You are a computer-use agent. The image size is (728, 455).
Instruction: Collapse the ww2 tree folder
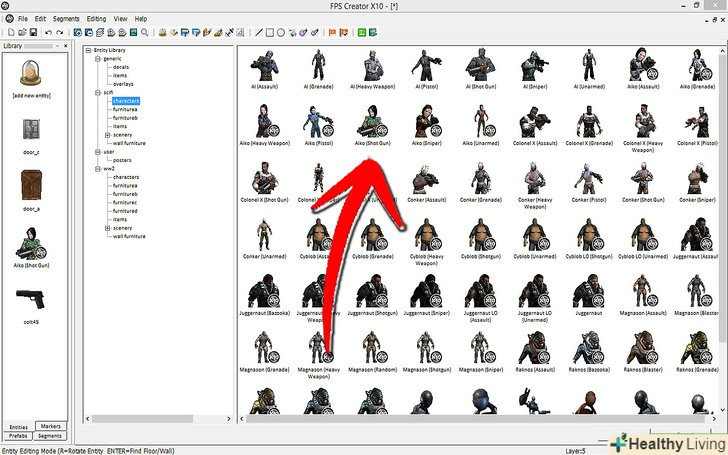tap(98, 169)
